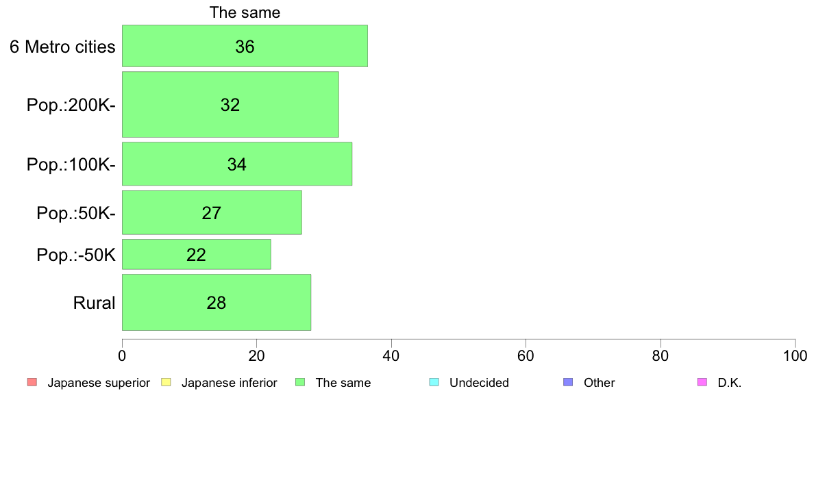Click the red Japanese superior legend swatch
This screenshot has width=814, height=504.
[x=32, y=383]
